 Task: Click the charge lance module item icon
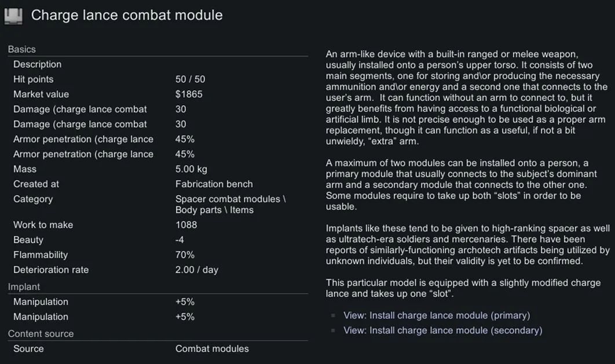point(13,16)
